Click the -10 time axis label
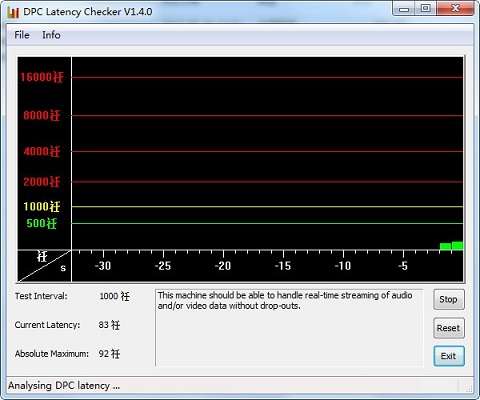480x400 pixels. pos(343,266)
